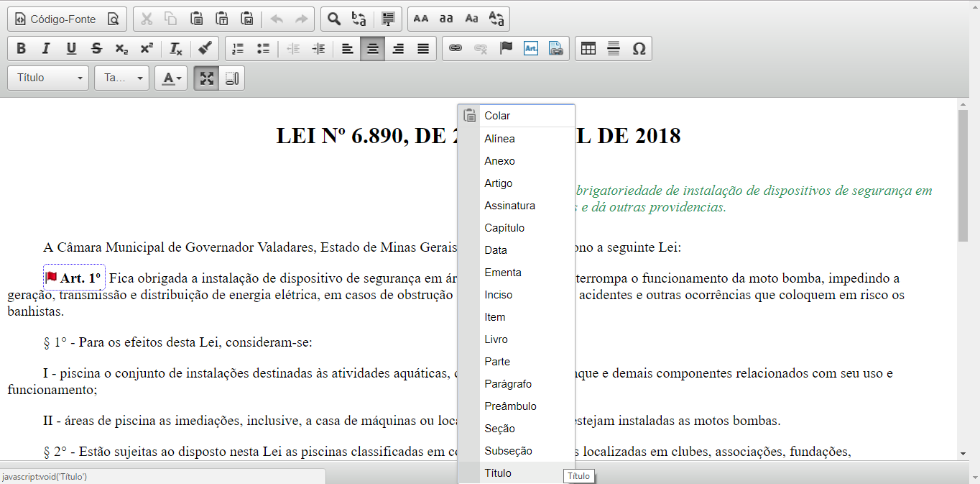Screen dimensions: 980x484
Task: Open the text color A dropdown
Action: pos(171,78)
